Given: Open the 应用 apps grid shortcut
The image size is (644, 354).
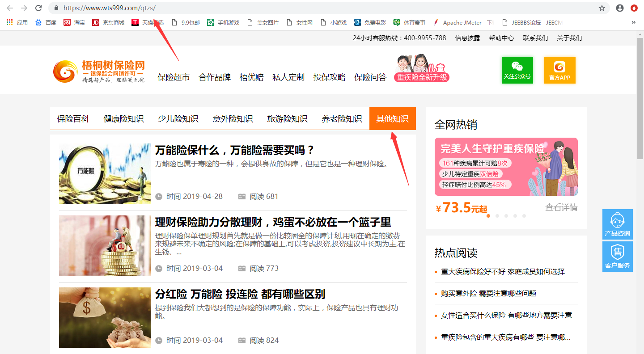Looking at the screenshot, I should (x=17, y=22).
